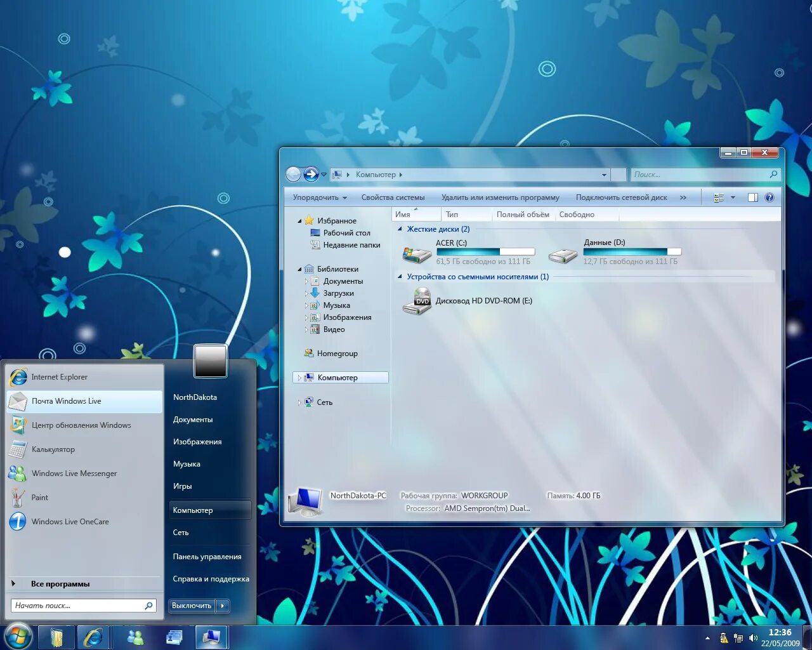Click the Explorer Поиск search field

click(704, 175)
